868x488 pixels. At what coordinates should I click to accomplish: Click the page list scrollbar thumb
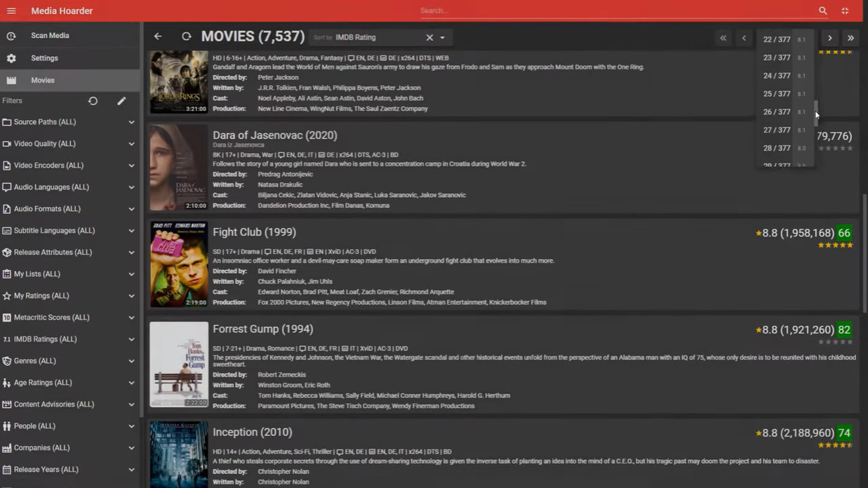click(815, 113)
